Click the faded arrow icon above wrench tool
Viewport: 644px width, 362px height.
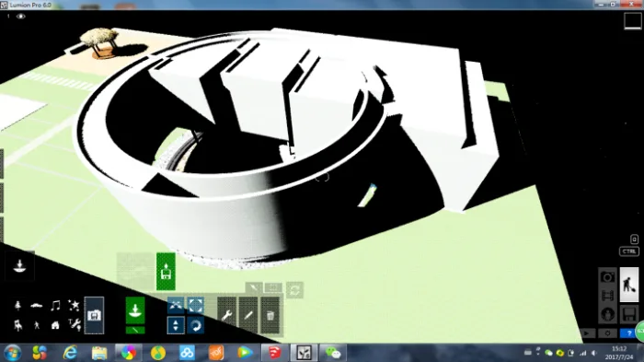pyautogui.click(x=254, y=287)
